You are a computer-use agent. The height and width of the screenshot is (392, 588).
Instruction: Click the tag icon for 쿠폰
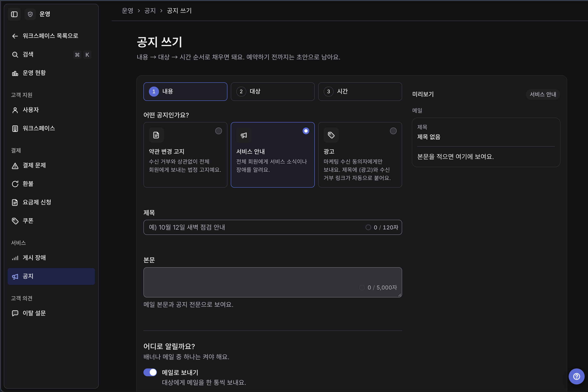[15, 221]
